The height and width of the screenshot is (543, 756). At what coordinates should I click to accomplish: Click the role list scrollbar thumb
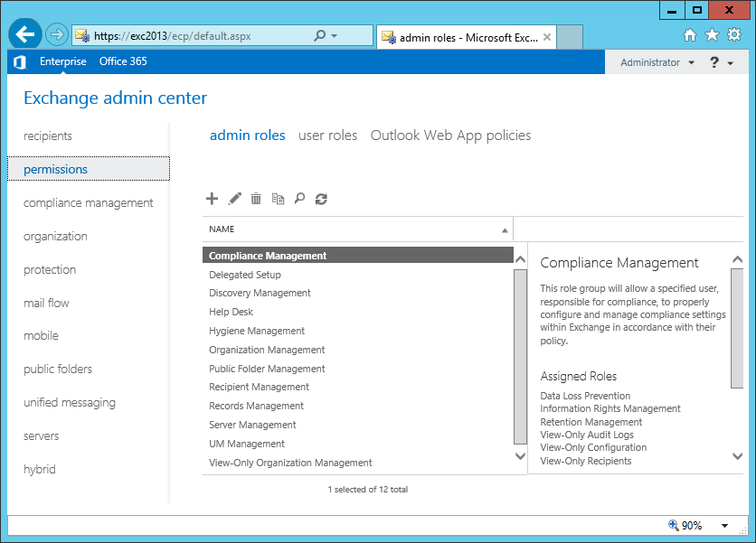point(520,357)
